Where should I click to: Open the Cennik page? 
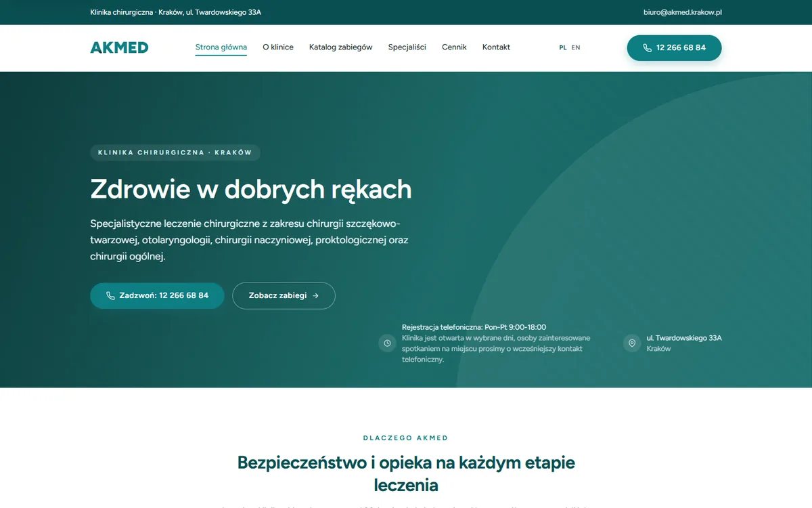click(x=454, y=47)
